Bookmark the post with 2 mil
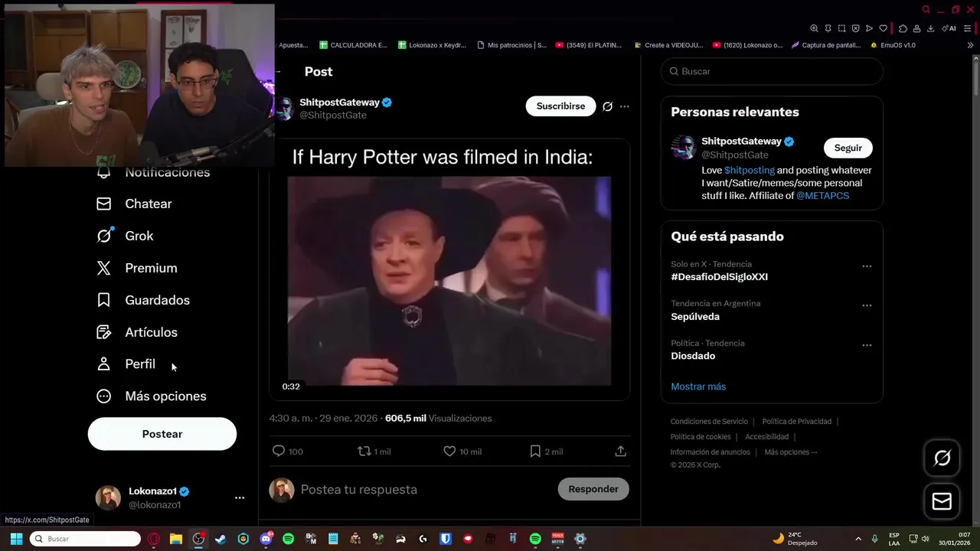 click(x=547, y=452)
